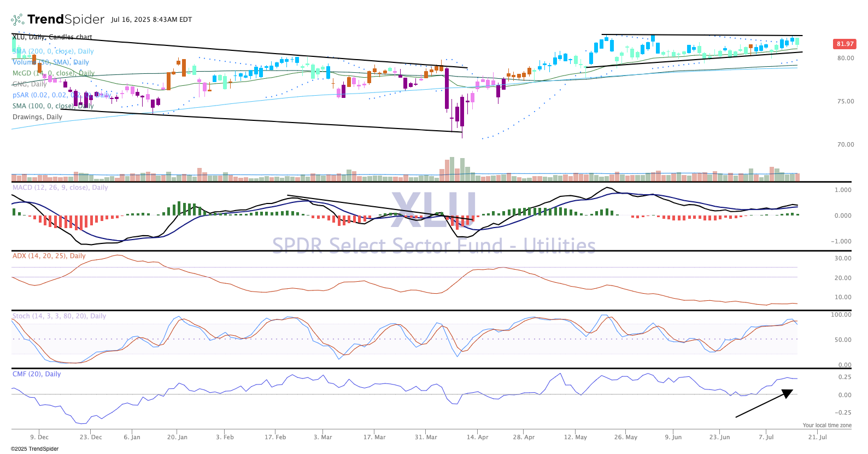Select the SMA (100, 0, close) legend label
The height and width of the screenshot is (454, 868).
tap(53, 106)
